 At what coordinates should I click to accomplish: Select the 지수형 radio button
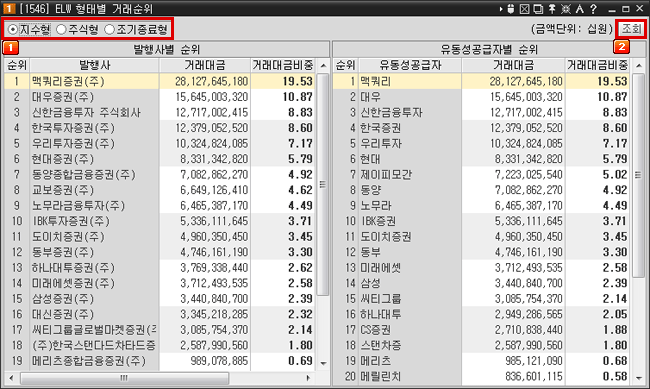click(29, 29)
